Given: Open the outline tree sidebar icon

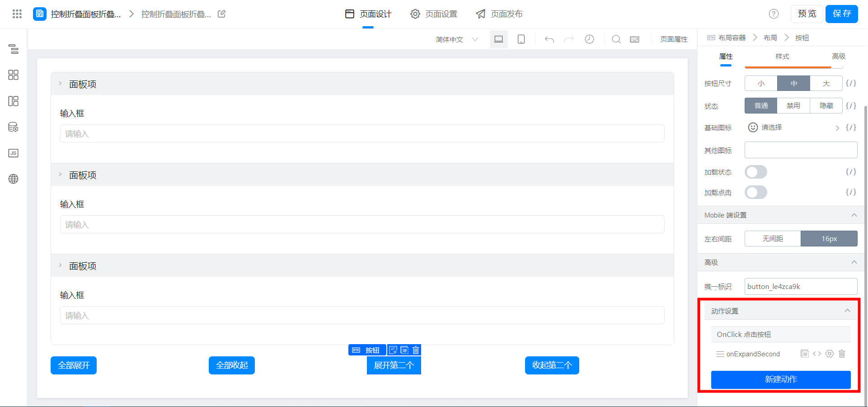Looking at the screenshot, I should (14, 49).
